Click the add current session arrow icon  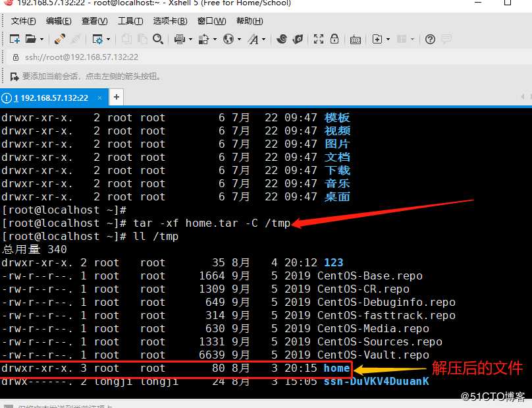pyautogui.click(x=14, y=76)
